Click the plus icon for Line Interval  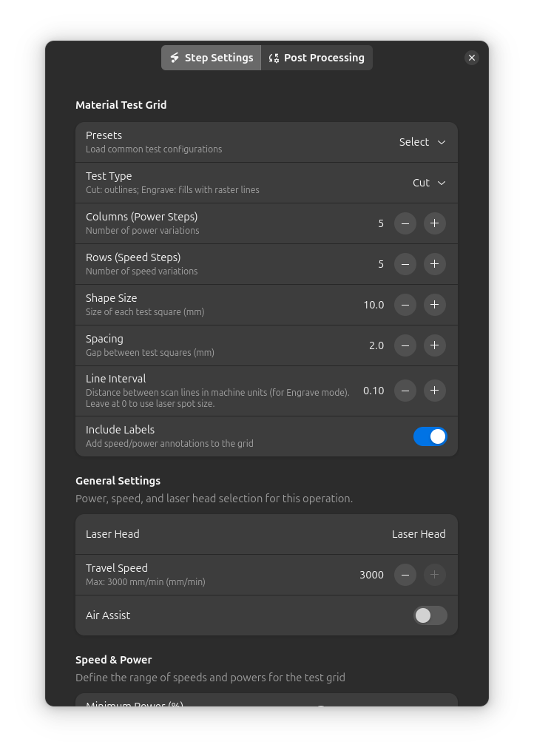[434, 391]
